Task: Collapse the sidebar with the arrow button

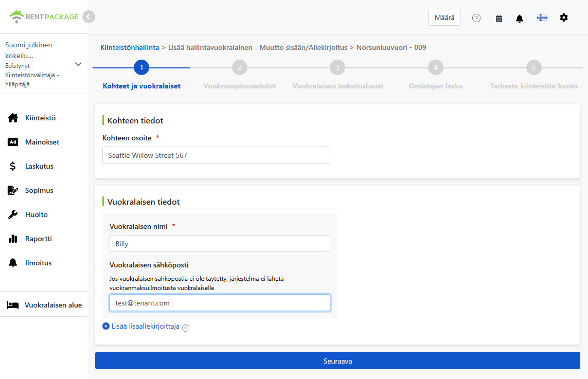Action: [x=88, y=17]
